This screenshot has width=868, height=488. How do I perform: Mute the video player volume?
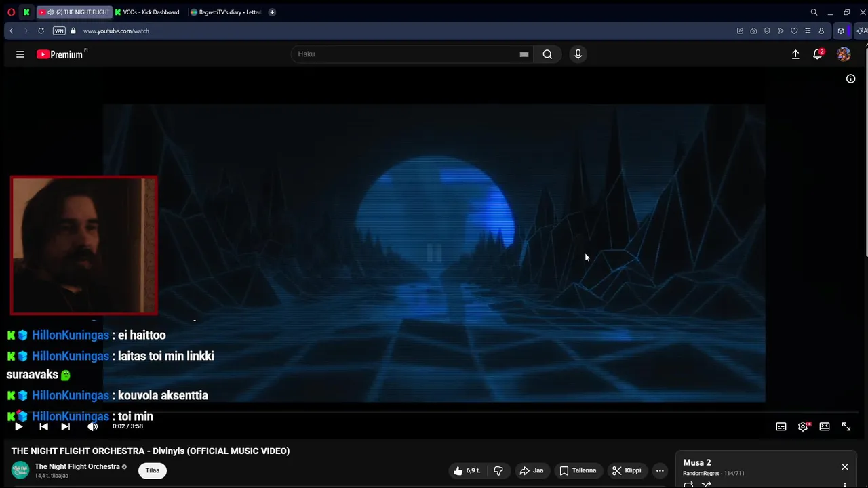[92, 426]
